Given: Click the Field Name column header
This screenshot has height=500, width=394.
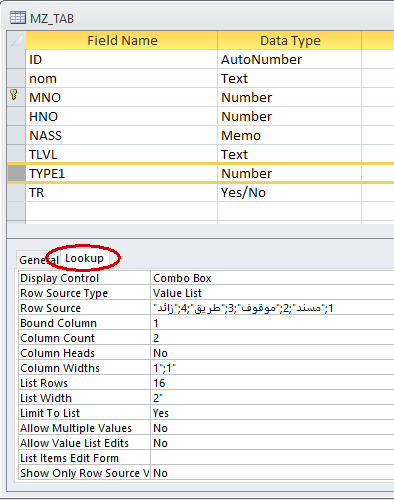Looking at the screenshot, I should click(122, 40).
